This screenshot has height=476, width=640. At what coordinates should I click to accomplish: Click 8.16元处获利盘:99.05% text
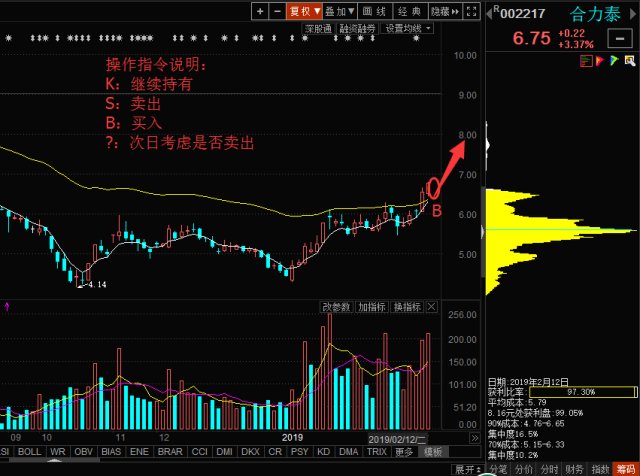[x=535, y=413]
